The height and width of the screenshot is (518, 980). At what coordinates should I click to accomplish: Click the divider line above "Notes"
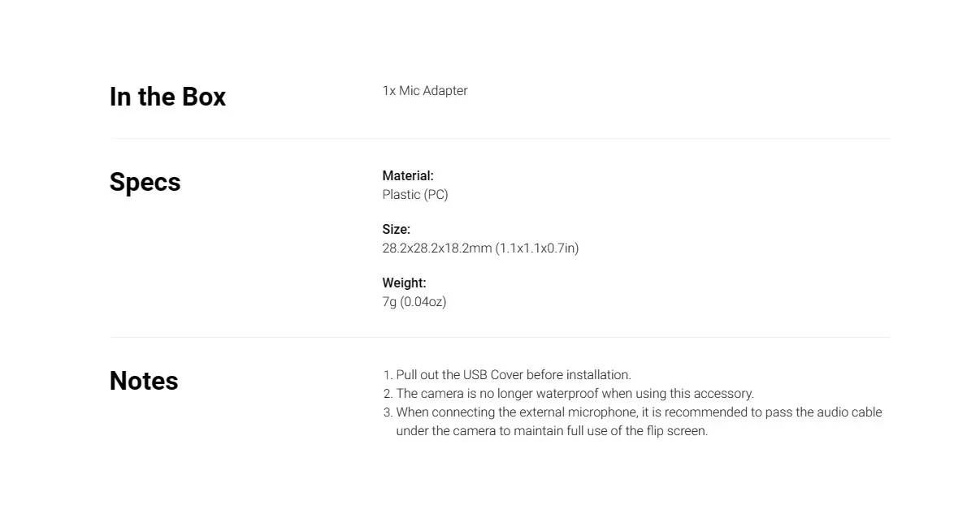[x=500, y=337]
